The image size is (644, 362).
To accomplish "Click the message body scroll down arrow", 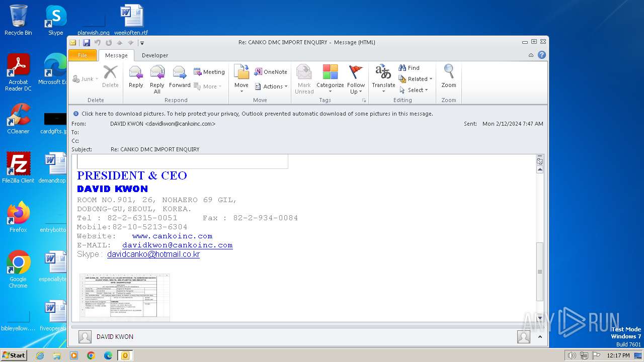I will coord(540,318).
